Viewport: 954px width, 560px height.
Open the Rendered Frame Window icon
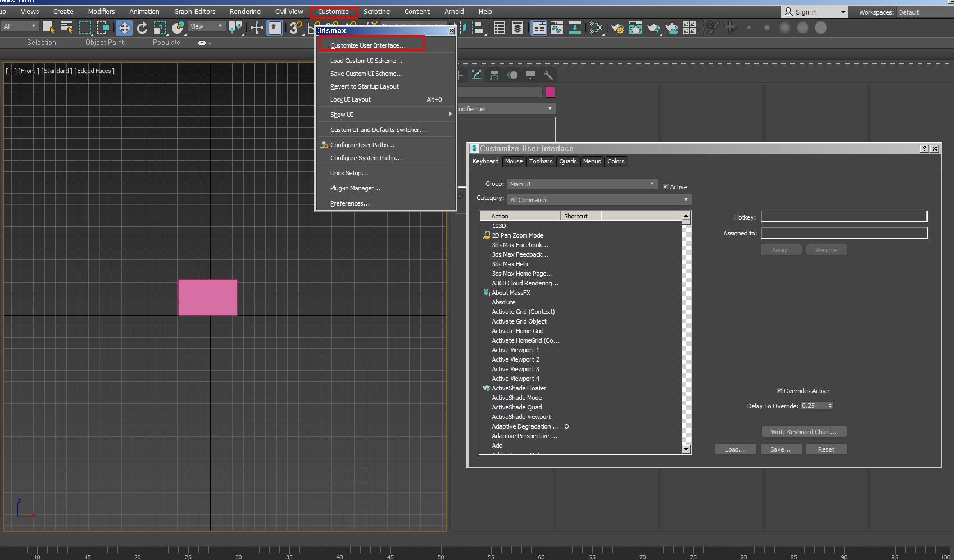(635, 28)
